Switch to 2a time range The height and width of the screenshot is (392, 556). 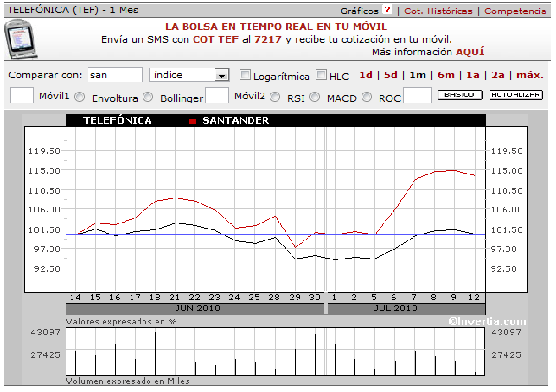[x=498, y=75]
